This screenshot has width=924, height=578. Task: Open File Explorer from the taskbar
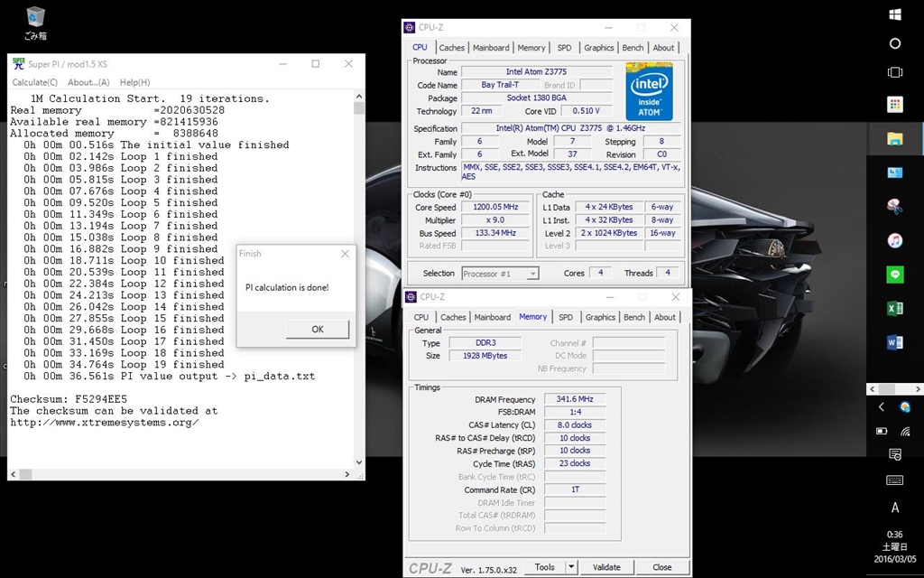894,138
